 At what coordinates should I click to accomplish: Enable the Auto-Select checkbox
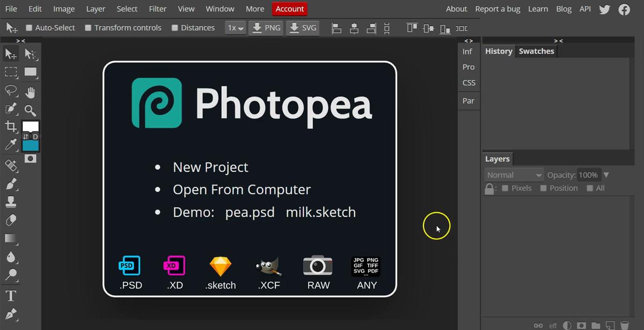click(29, 28)
